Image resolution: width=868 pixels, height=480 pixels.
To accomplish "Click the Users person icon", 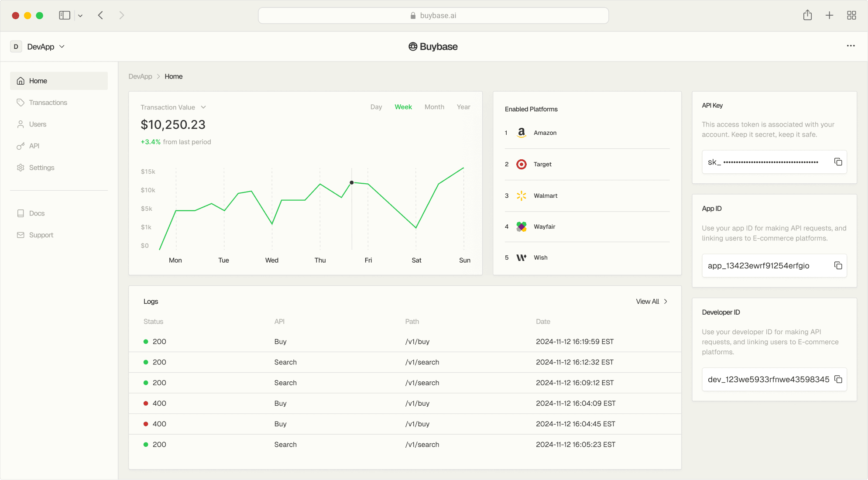I will point(21,124).
